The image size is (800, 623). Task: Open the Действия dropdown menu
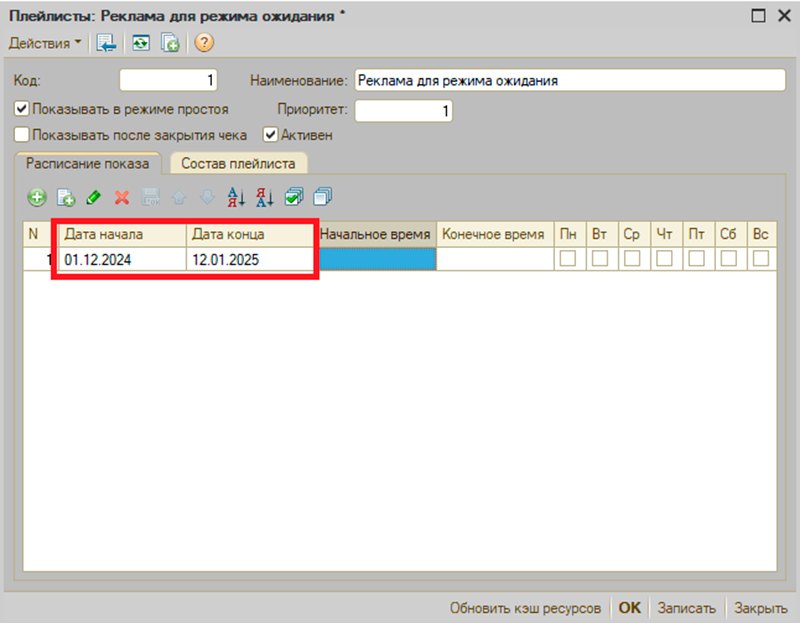(x=44, y=43)
